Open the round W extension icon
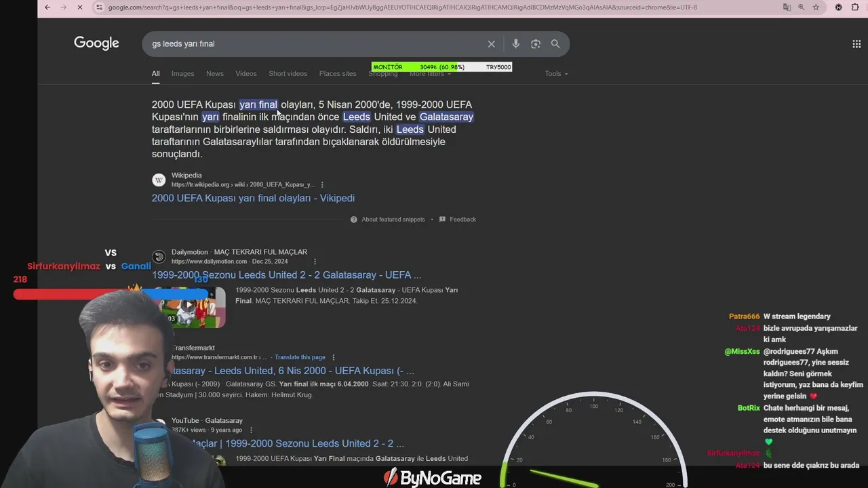868x488 pixels. pos(839,7)
